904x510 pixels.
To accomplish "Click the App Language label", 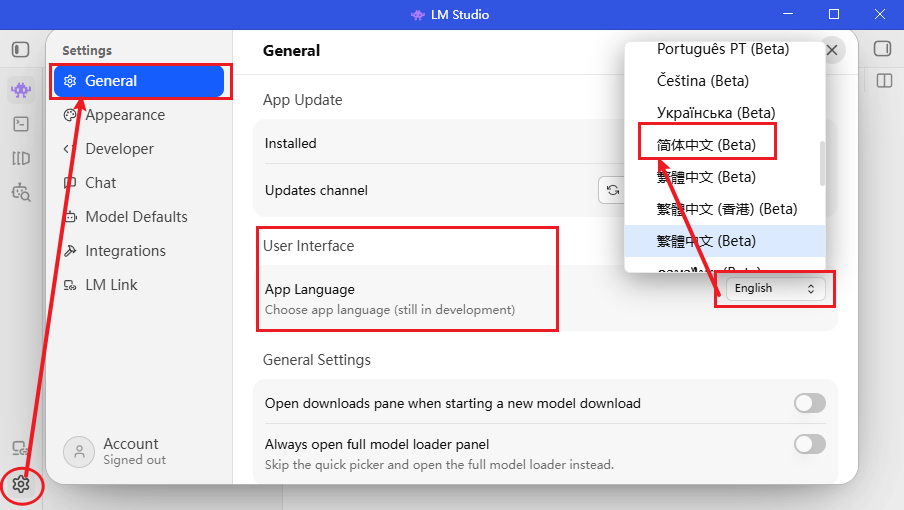I will coord(310,289).
